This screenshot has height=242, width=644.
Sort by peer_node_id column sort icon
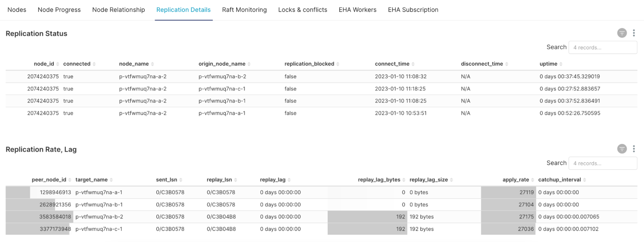[x=70, y=180]
